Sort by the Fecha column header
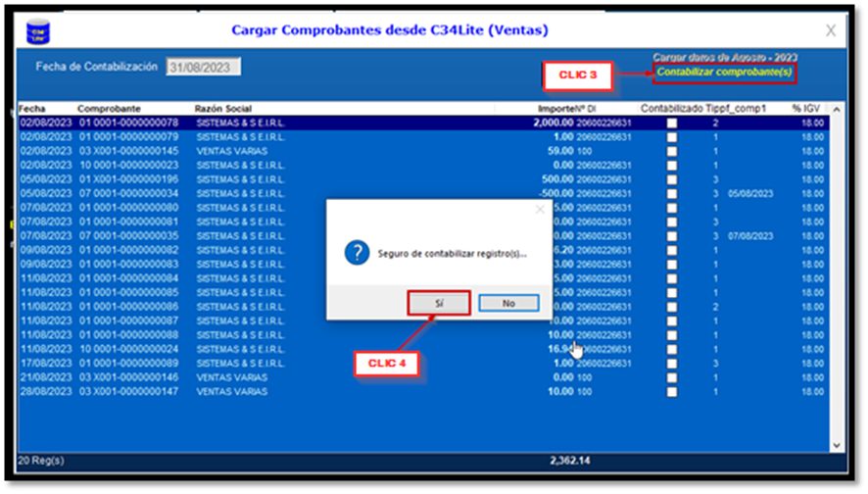Screen dimensions: 868x494 click(x=30, y=108)
